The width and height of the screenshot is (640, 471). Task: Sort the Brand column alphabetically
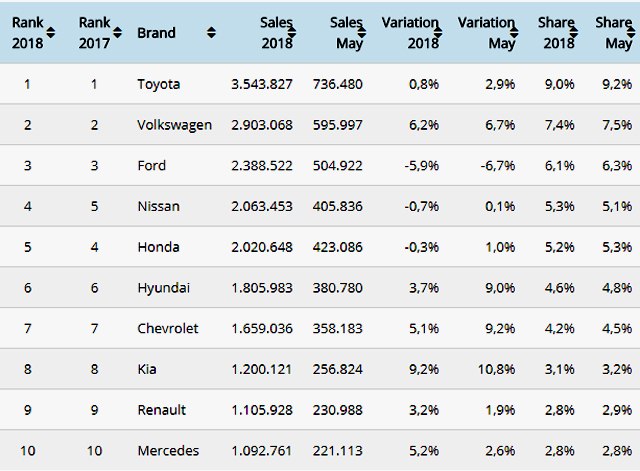(x=211, y=33)
